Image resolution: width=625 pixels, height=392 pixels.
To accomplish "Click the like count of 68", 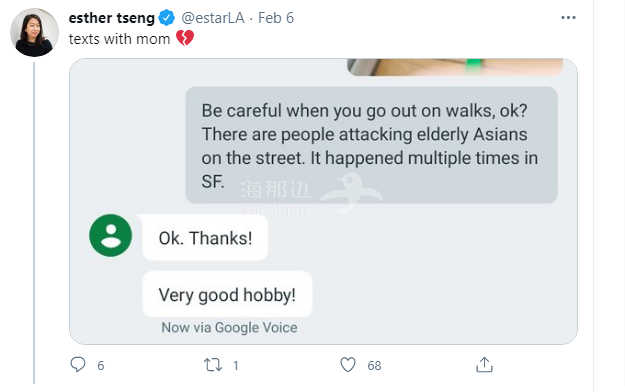I will [374, 365].
